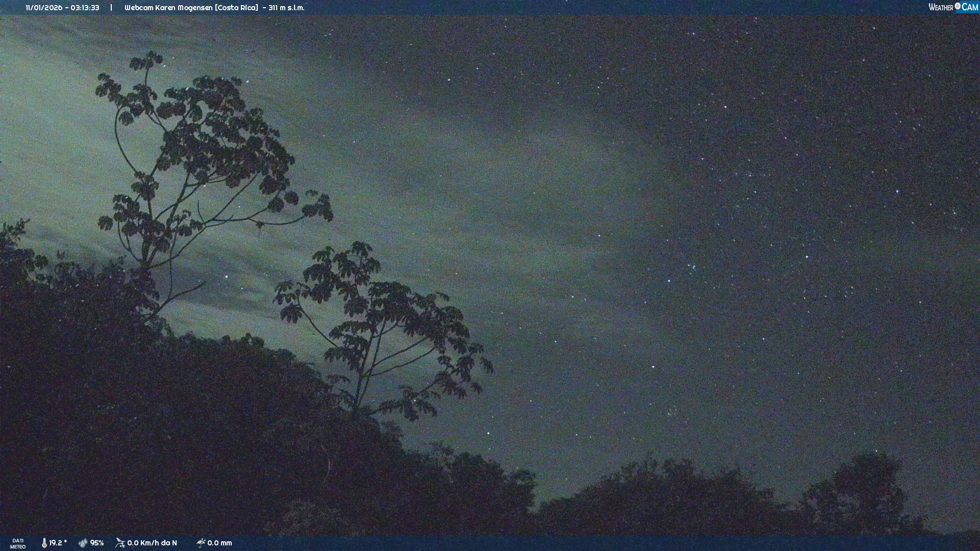Click the humidity water drops icon
Screen dimensions: 980x551
(83, 543)
